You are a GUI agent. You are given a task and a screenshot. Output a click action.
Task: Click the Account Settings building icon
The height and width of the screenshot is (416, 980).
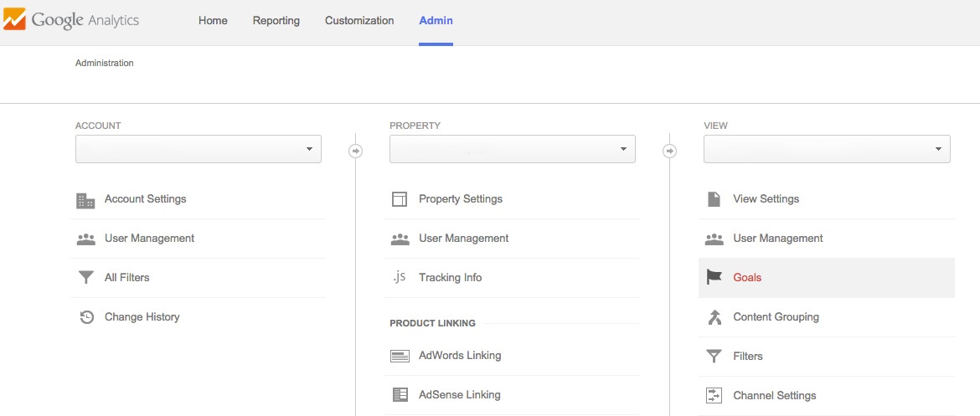(x=85, y=200)
